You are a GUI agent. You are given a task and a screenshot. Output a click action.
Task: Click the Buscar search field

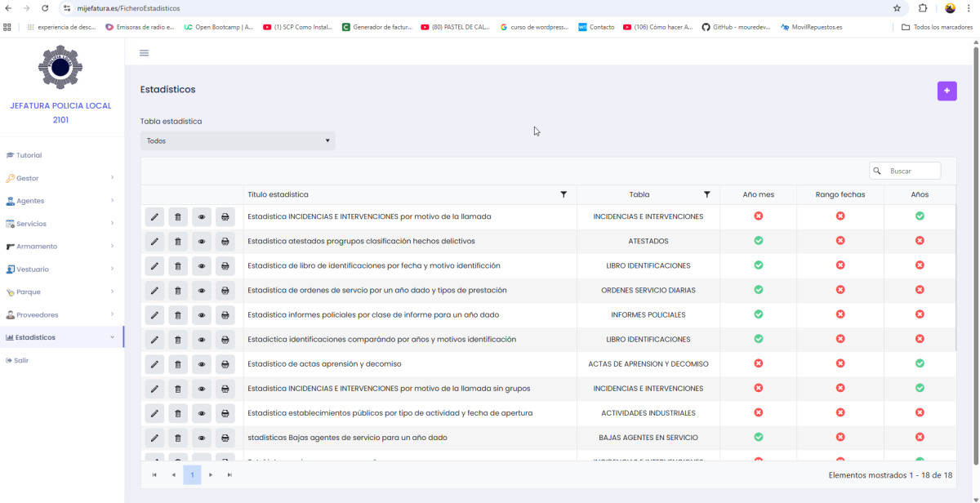[911, 171]
